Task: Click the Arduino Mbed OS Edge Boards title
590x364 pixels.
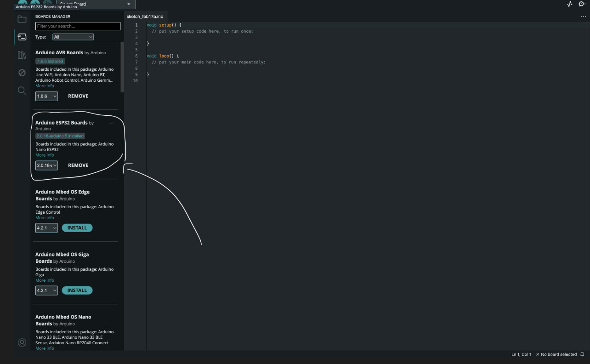Action: coord(62,195)
